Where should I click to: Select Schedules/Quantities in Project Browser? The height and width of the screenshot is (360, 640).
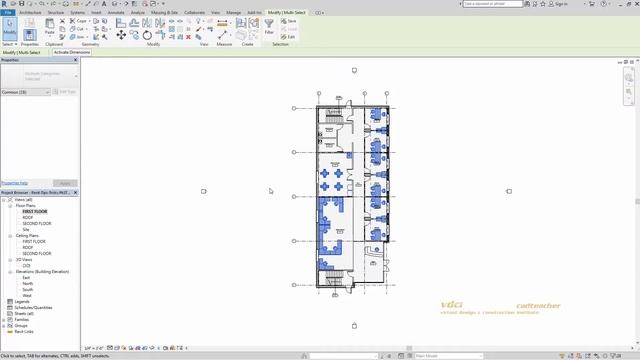[x=33, y=308]
